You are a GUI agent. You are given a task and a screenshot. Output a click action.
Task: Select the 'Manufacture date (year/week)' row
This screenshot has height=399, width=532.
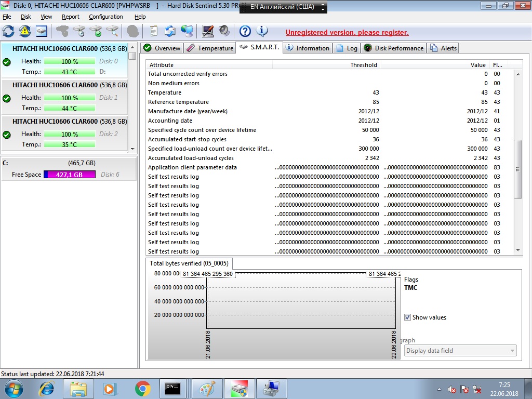[330, 111]
